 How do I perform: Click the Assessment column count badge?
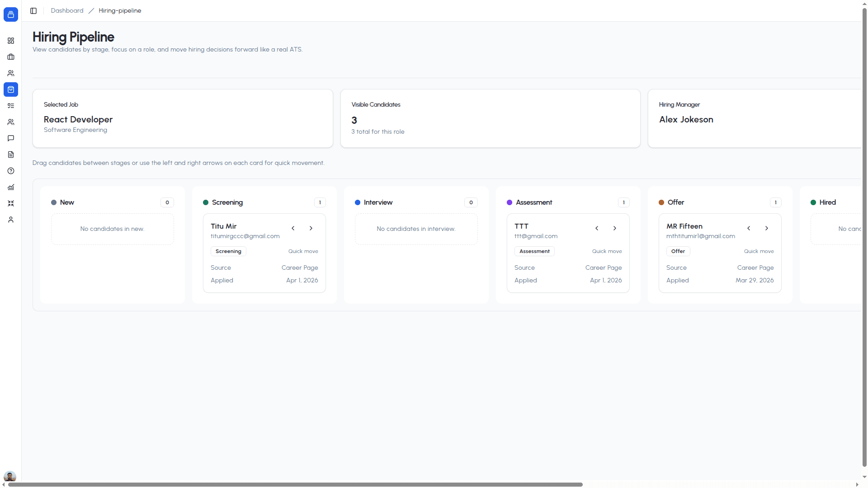(x=624, y=202)
